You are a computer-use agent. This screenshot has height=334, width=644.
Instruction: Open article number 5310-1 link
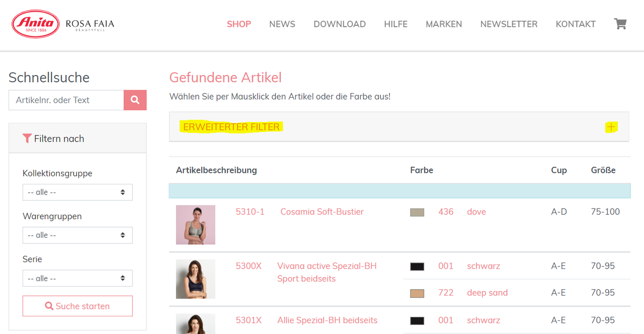pos(250,212)
